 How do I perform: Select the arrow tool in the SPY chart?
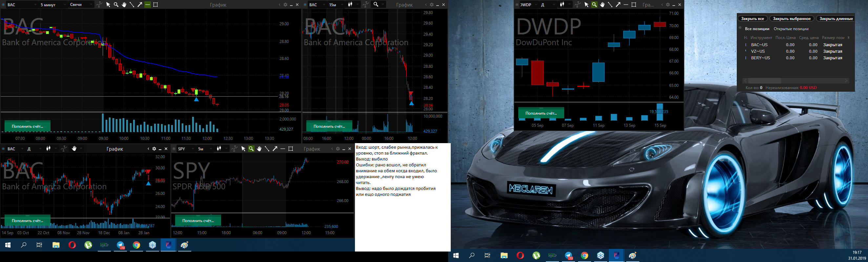click(275, 149)
